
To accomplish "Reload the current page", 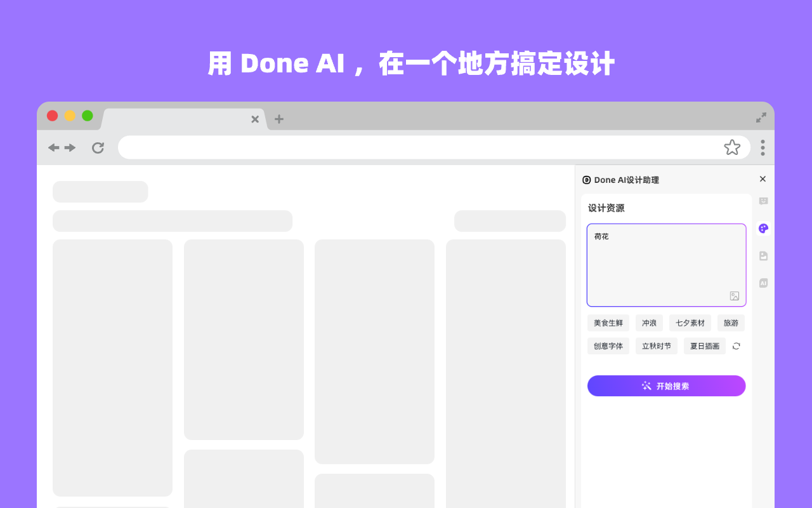I will 98,147.
